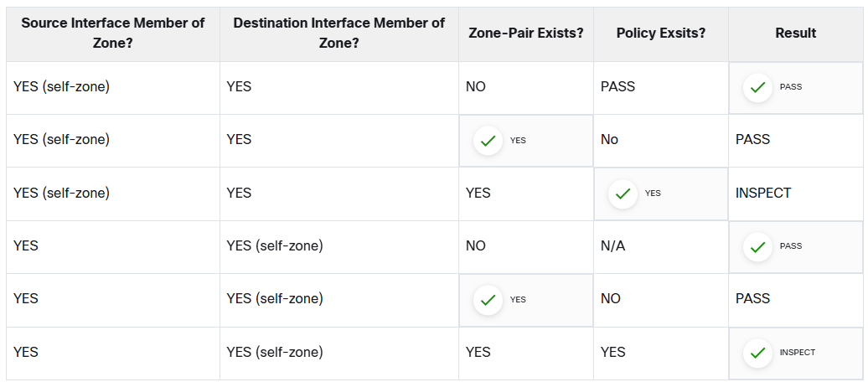Click the N/A cell in the Policy column

tap(612, 245)
